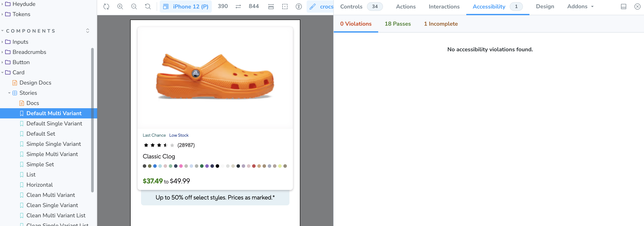The image size is (644, 226).
Task: Show the 18 Passes tab
Action: [398, 24]
